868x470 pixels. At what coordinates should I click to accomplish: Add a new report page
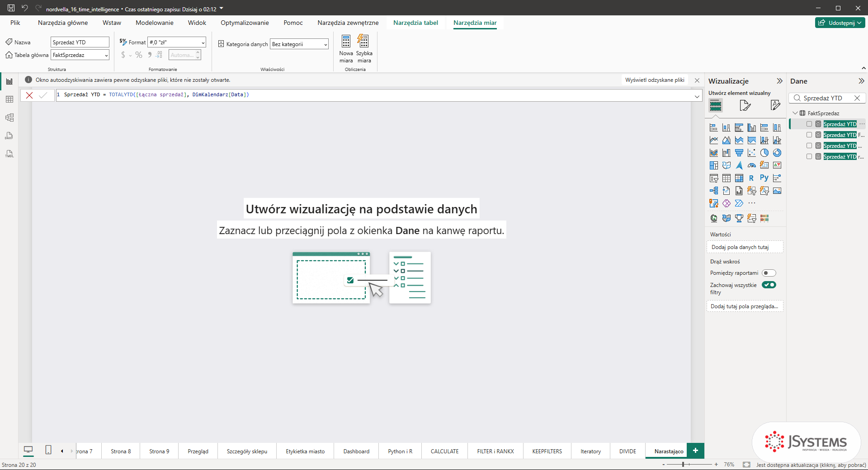pyautogui.click(x=695, y=451)
